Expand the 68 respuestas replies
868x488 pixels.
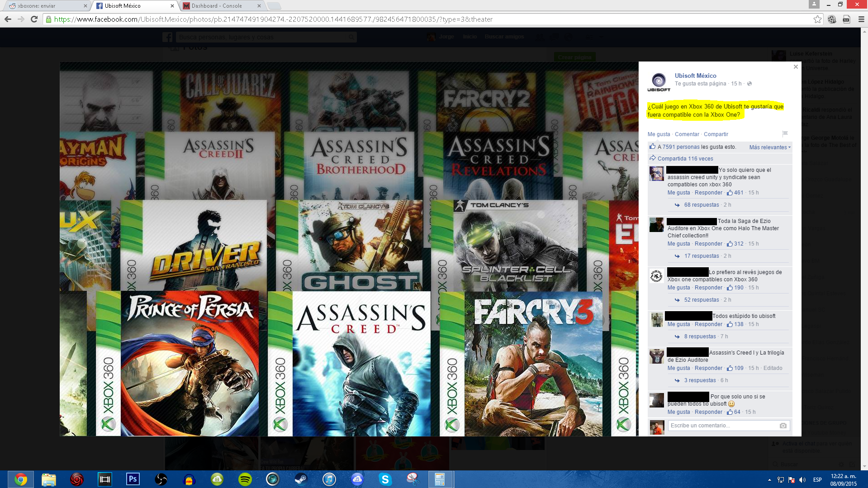click(x=702, y=205)
